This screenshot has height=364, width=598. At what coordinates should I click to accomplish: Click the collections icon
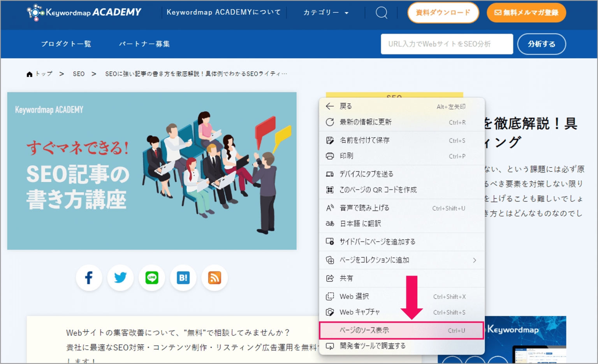[330, 260]
